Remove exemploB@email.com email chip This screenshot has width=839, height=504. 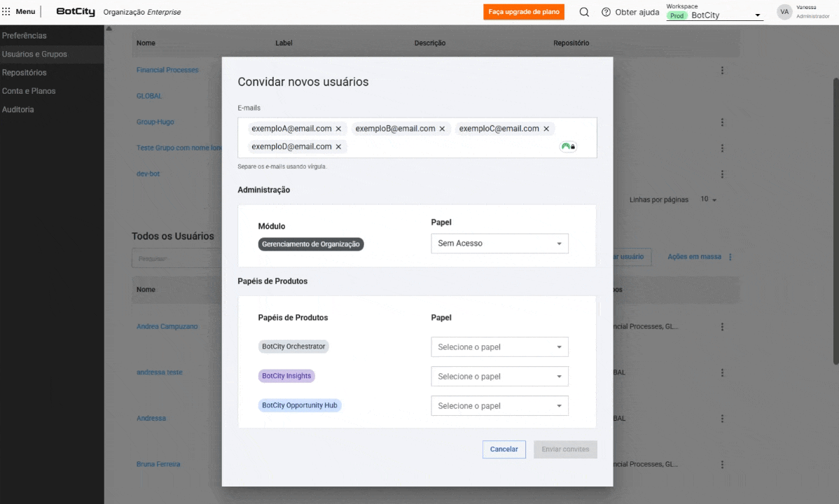click(442, 129)
